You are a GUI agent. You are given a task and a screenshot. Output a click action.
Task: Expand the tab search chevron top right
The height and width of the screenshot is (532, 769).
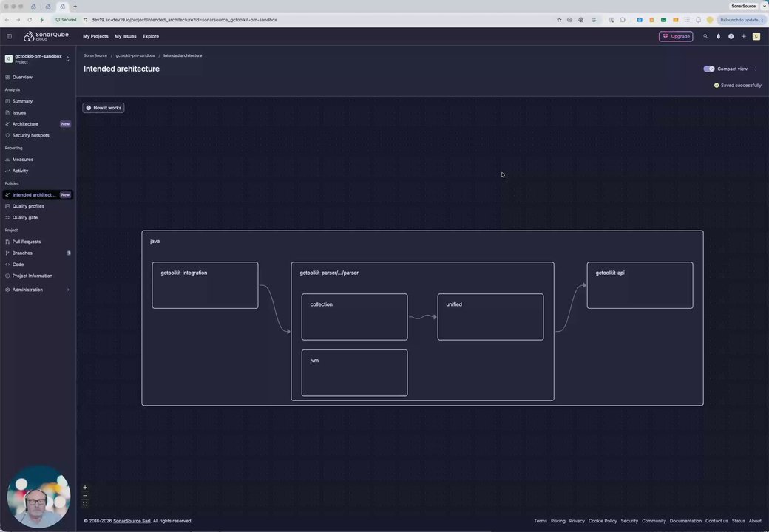(x=764, y=7)
